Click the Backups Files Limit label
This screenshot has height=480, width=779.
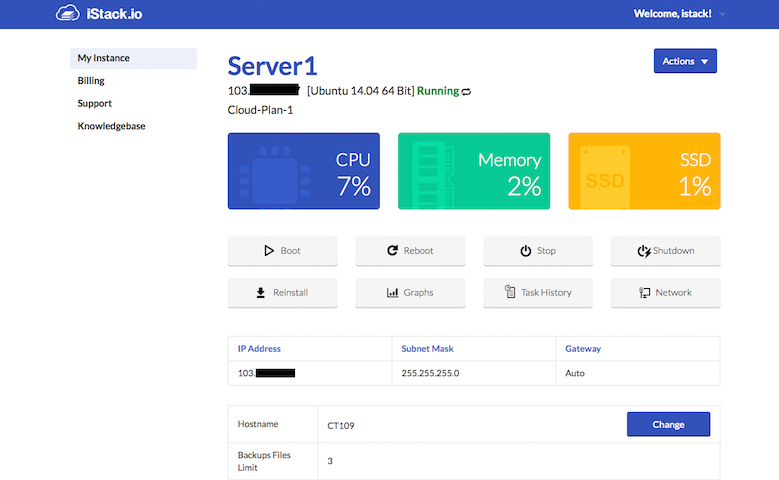pos(264,461)
